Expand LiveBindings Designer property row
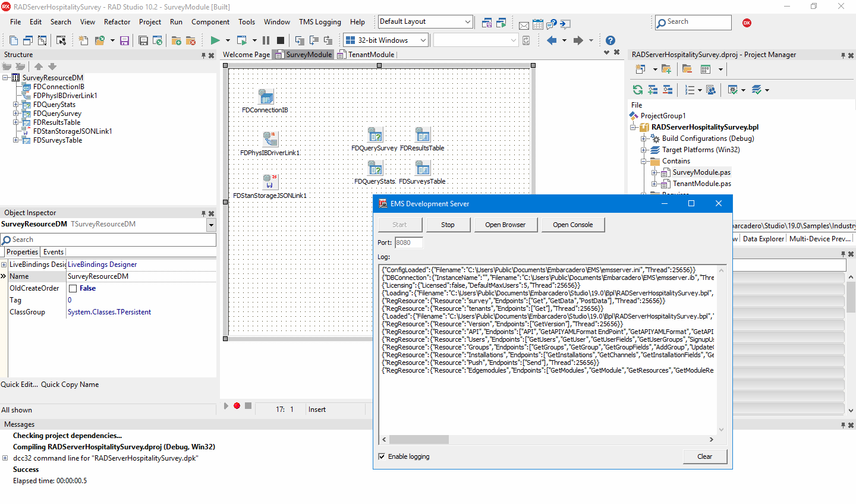The width and height of the screenshot is (856, 504). 4,264
